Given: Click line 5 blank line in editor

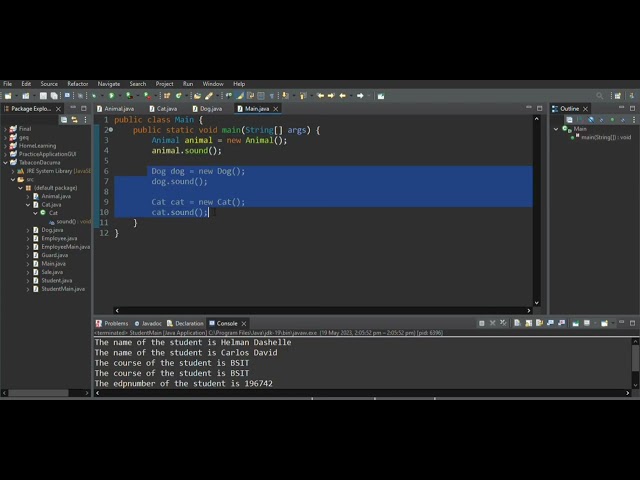Looking at the screenshot, I should 323,161.
